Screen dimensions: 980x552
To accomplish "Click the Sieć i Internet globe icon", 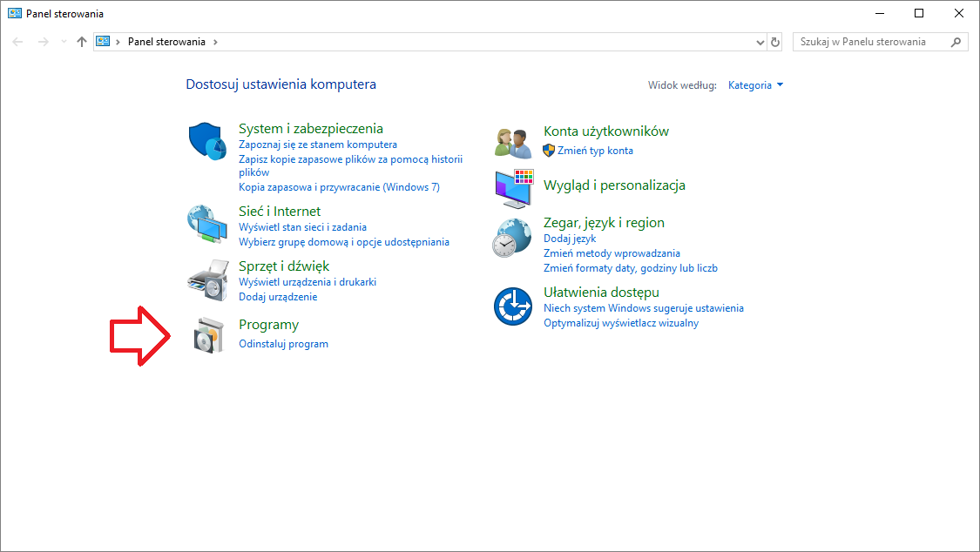I will pyautogui.click(x=206, y=224).
